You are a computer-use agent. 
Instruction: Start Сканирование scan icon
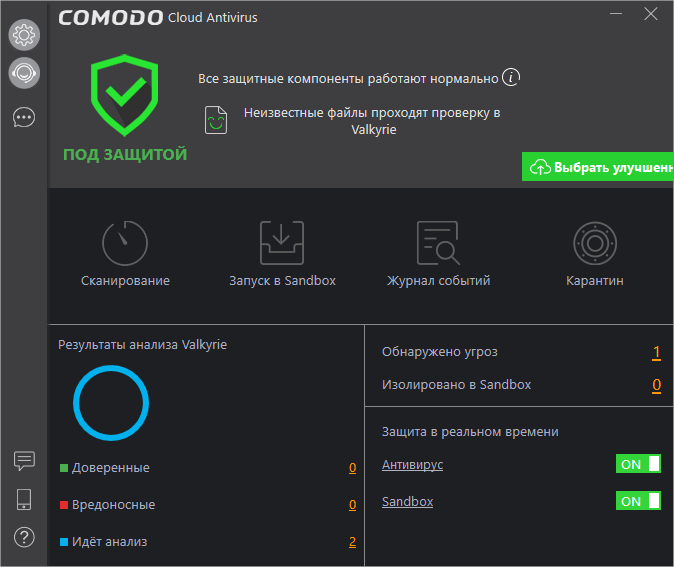click(x=125, y=243)
